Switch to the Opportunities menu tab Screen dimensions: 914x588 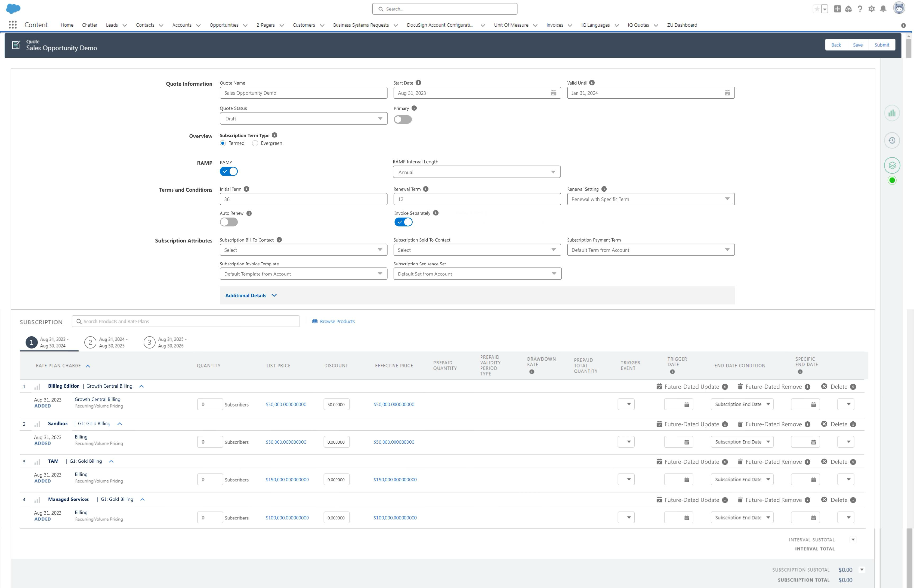(225, 25)
